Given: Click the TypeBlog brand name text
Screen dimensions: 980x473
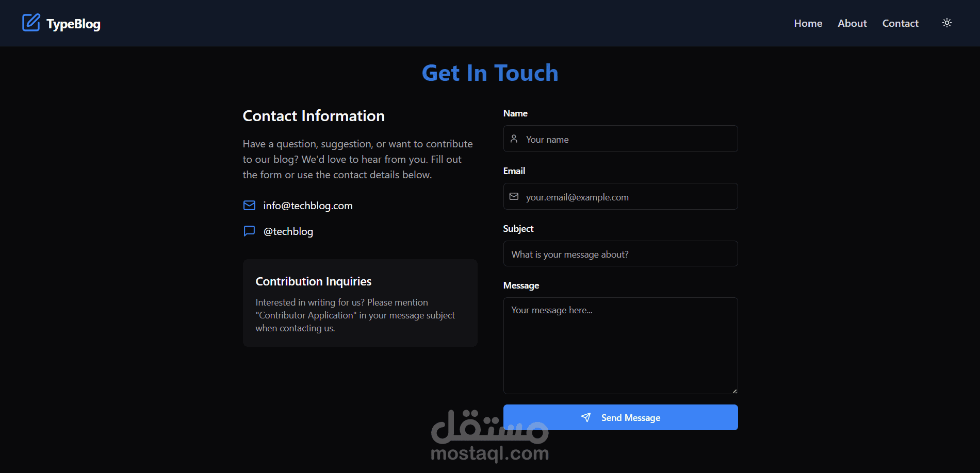Looking at the screenshot, I should click(x=73, y=24).
